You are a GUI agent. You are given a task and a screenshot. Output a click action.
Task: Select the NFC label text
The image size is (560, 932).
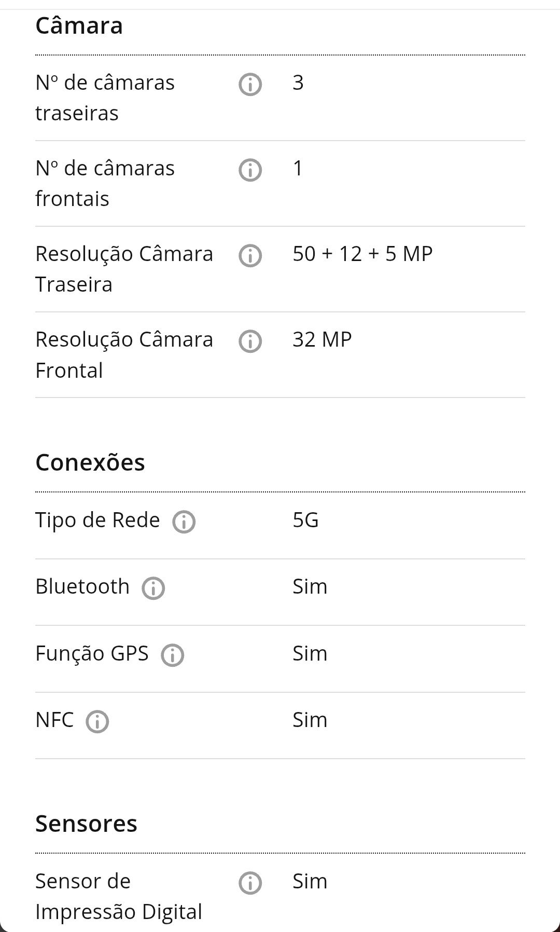click(x=54, y=720)
